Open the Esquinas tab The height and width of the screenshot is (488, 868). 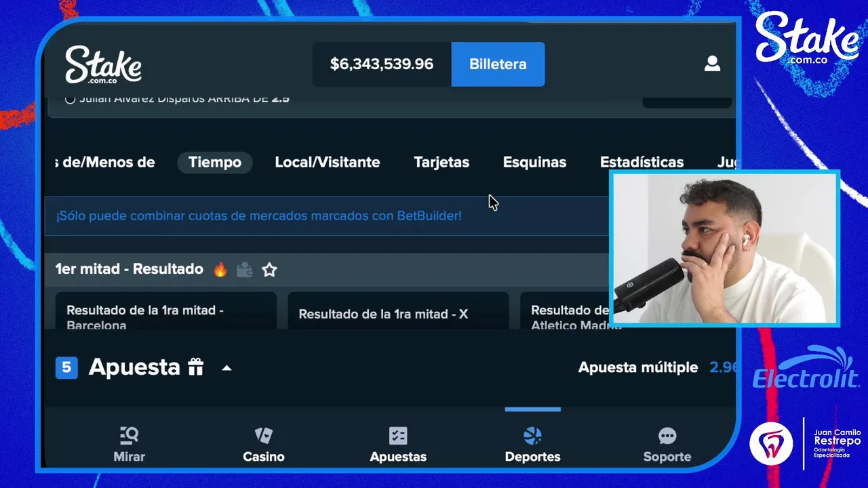(x=534, y=162)
